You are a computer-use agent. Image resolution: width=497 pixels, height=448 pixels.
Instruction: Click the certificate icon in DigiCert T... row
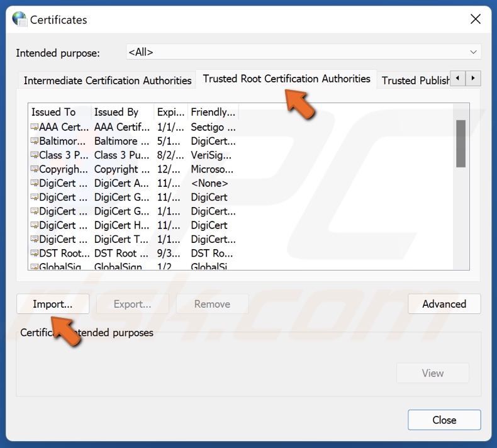[x=34, y=239]
